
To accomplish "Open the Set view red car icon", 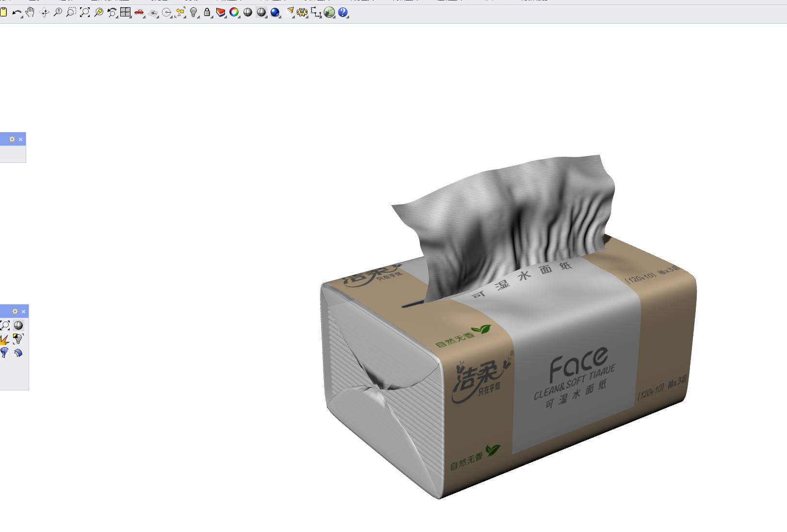I will click(x=139, y=12).
